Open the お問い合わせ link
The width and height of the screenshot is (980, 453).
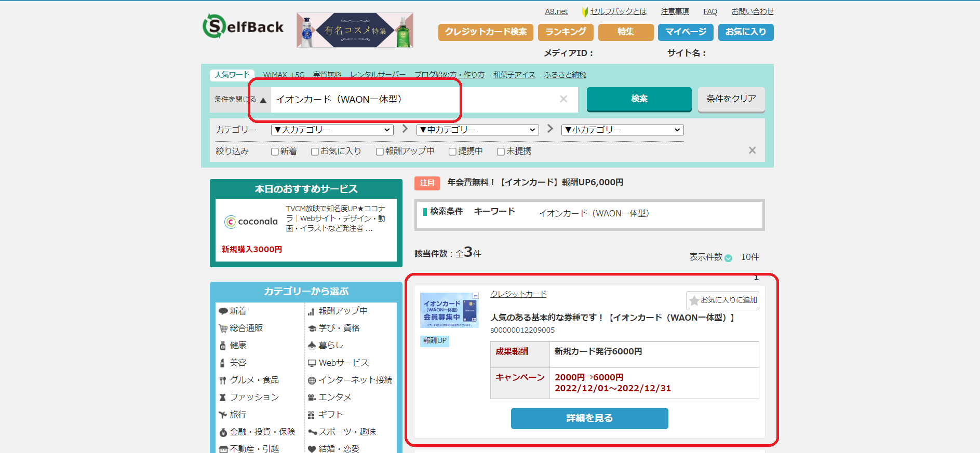point(753,11)
